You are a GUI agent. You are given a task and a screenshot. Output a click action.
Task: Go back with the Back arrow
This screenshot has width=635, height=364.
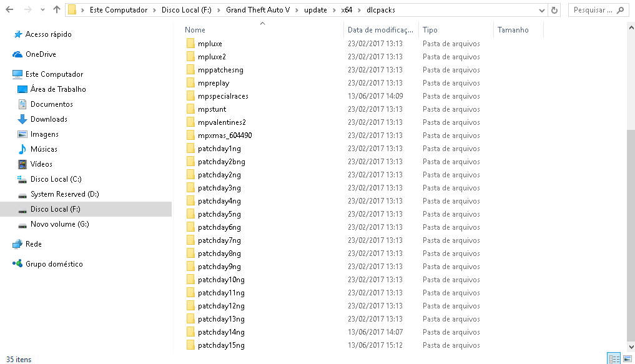pyautogui.click(x=9, y=10)
